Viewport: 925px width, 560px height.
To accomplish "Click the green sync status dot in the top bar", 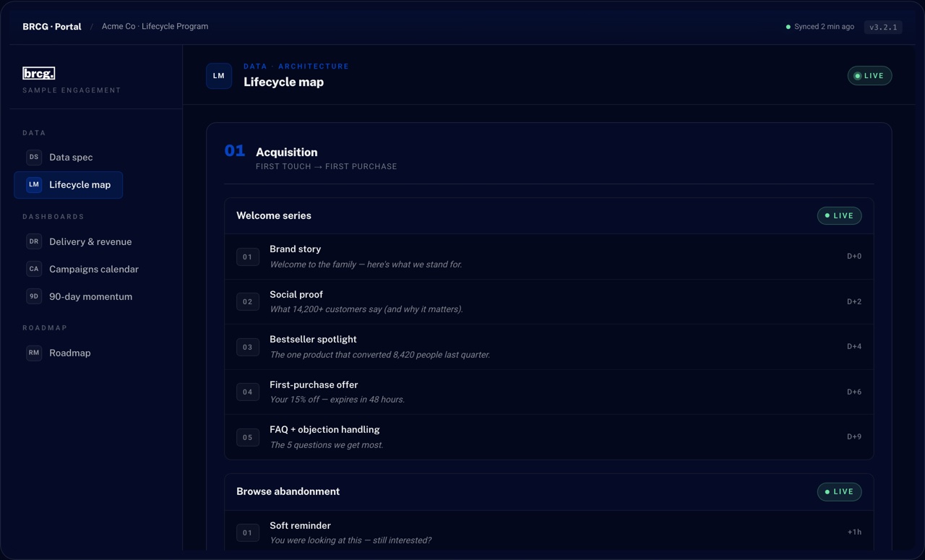I will pyautogui.click(x=788, y=27).
